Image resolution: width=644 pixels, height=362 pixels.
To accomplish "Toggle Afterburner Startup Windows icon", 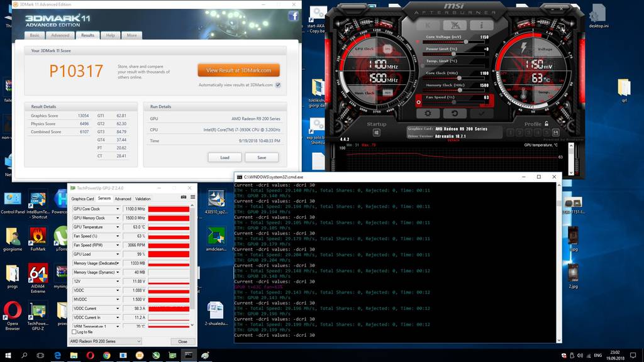I will 376,133.
